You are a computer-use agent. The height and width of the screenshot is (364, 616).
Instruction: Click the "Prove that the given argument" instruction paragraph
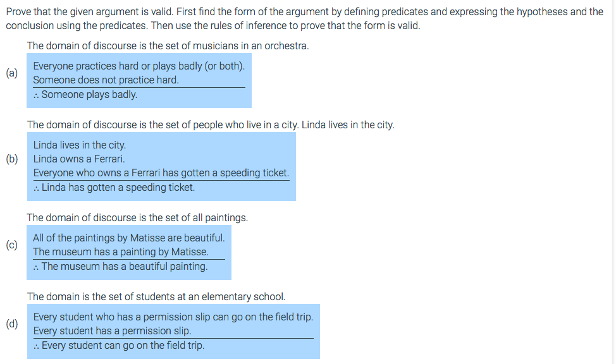click(304, 18)
